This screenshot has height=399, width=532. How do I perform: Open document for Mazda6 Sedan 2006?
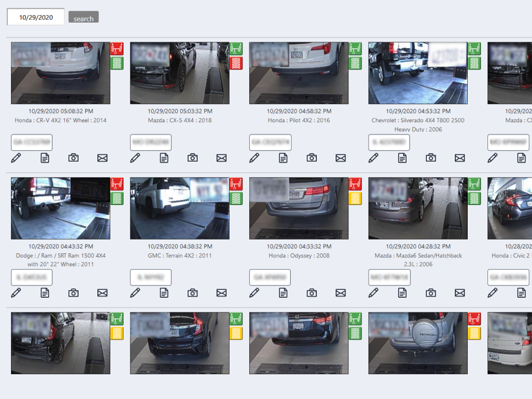coord(402,293)
